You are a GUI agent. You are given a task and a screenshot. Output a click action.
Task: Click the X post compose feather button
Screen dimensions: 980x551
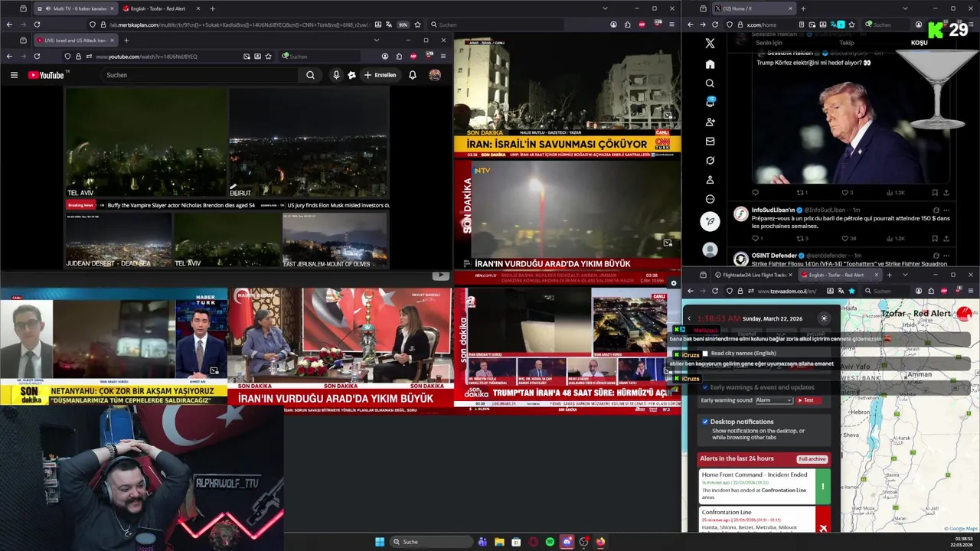[710, 221]
